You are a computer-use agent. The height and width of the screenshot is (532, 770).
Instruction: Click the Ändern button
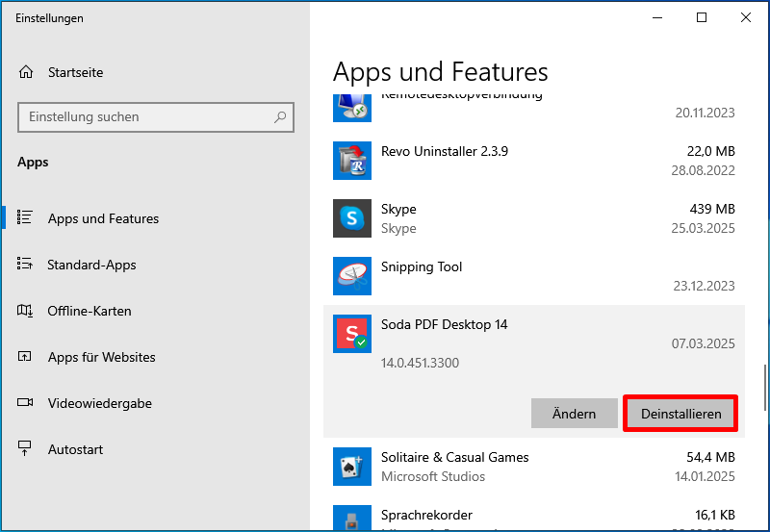pos(574,414)
